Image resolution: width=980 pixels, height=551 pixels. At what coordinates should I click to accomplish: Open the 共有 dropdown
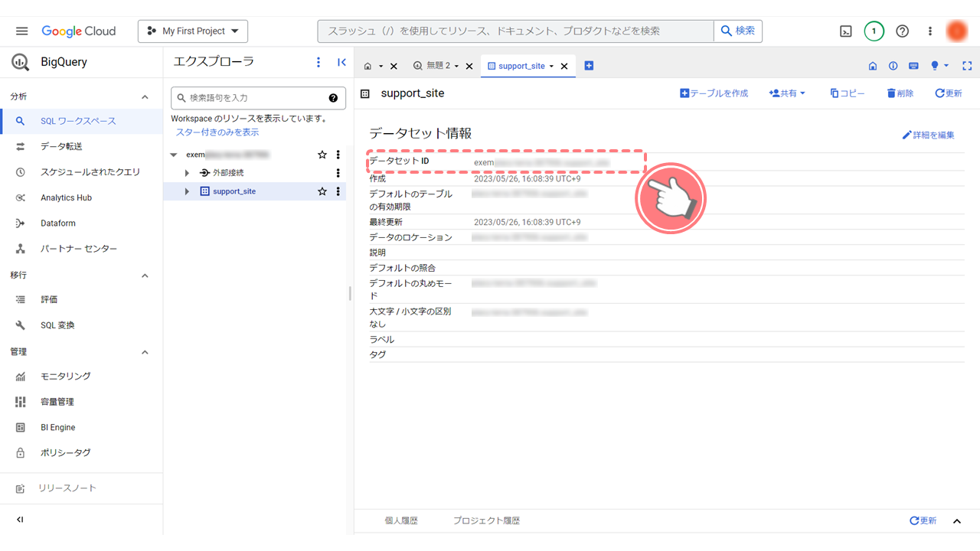coord(787,93)
